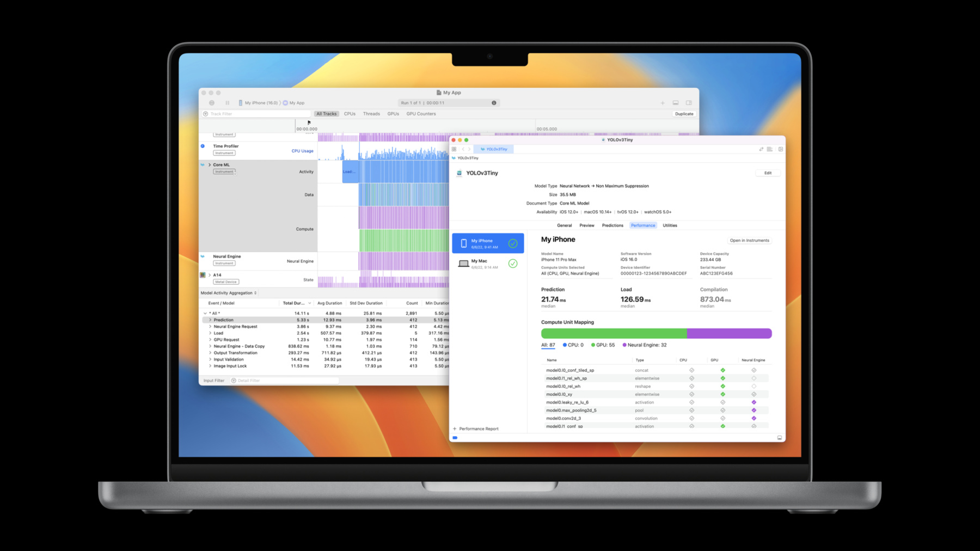Screen dimensions: 980x551
Task: Expand the Core ML track chevron
Action: [209, 164]
